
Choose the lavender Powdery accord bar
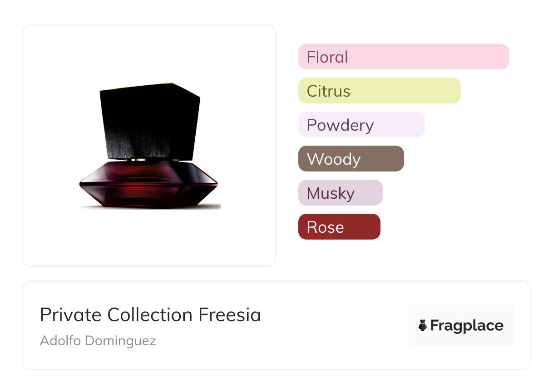click(361, 125)
